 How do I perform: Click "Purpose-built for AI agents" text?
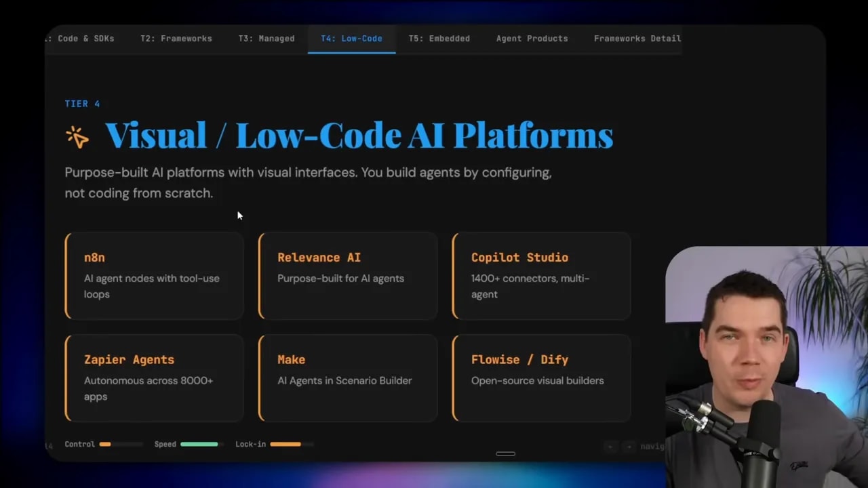point(340,279)
